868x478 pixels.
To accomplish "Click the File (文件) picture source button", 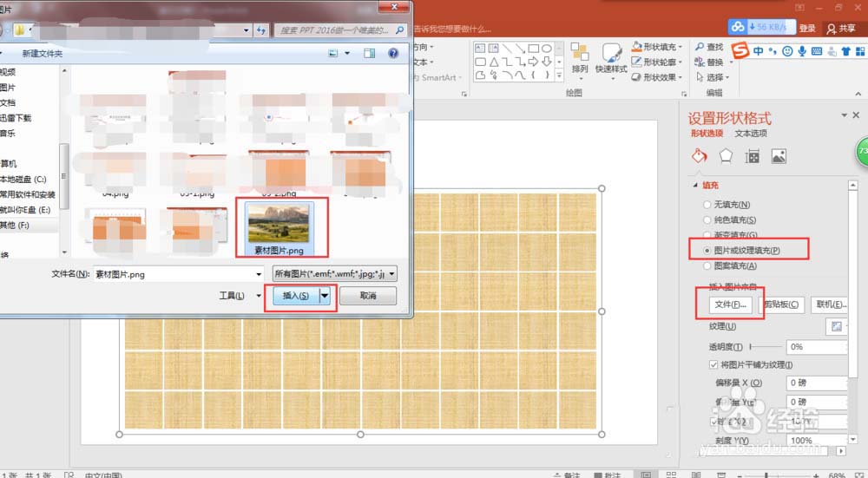I will tap(730, 304).
